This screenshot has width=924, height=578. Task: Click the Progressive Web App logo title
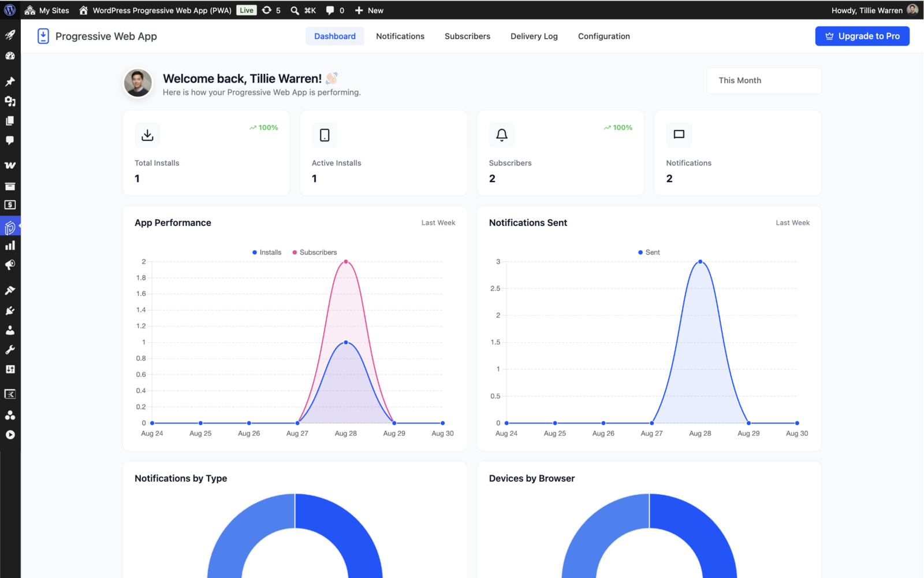tap(97, 36)
